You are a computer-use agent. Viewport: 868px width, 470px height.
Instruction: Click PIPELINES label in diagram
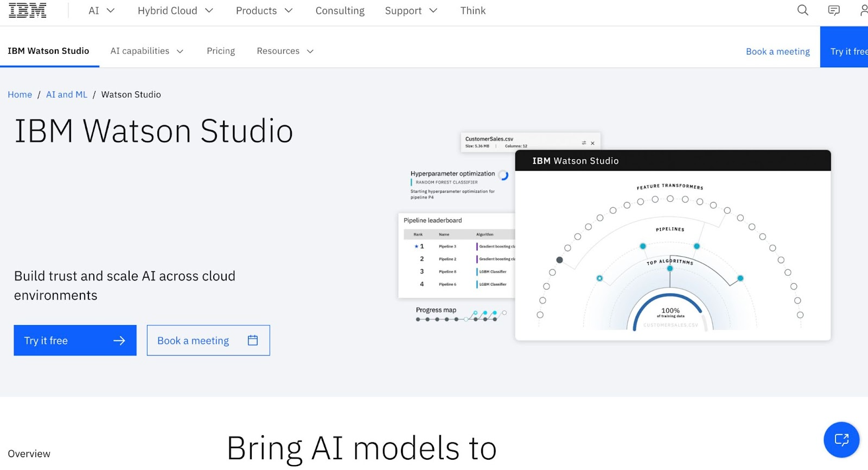tap(670, 229)
